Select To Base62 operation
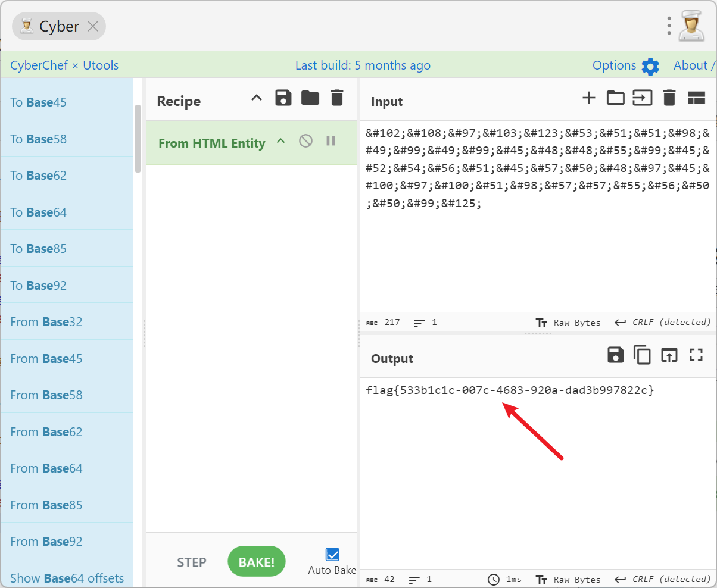 coord(67,176)
